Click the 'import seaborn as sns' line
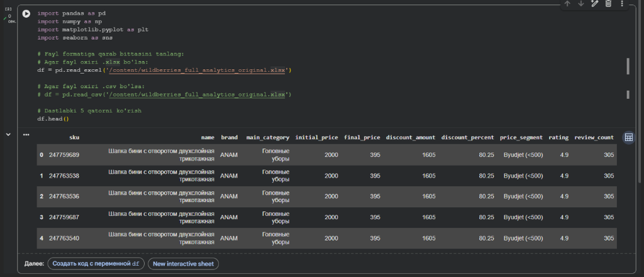The width and height of the screenshot is (644, 277). [x=75, y=38]
